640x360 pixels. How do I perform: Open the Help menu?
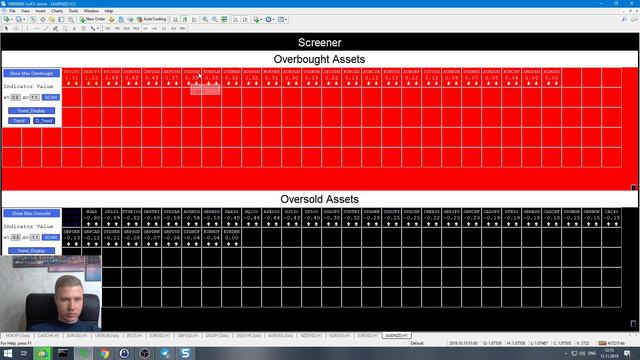click(109, 11)
